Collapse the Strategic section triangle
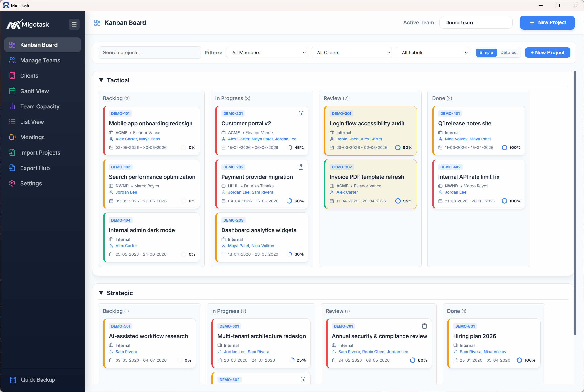 pos(101,293)
